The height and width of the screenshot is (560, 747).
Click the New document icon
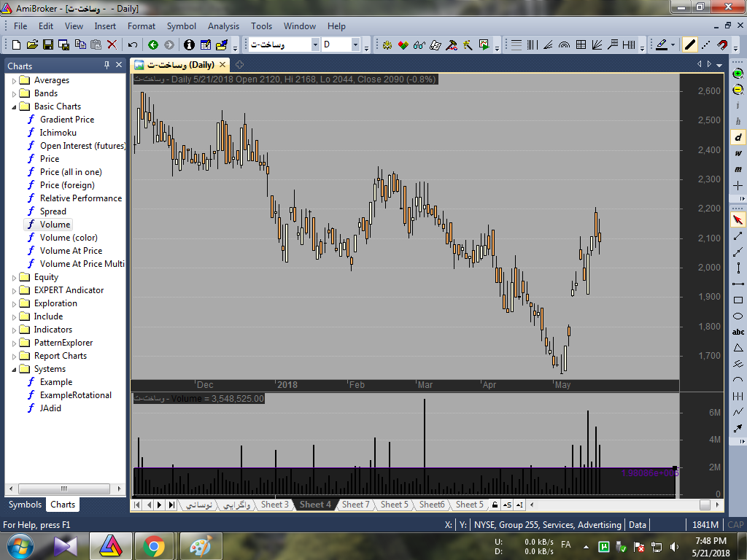coord(16,44)
